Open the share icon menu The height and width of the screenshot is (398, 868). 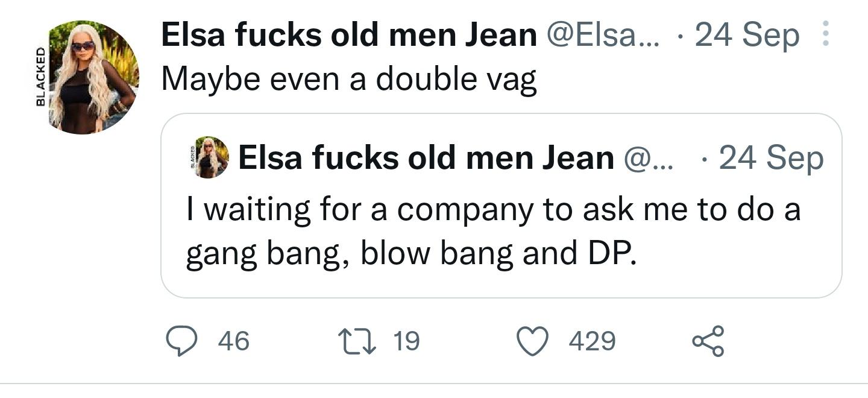(x=708, y=341)
